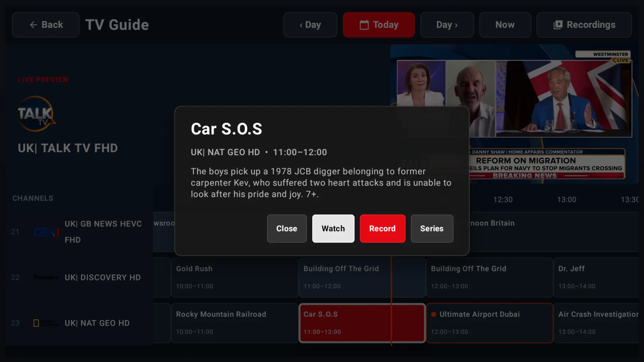Open Air Crash Investigation programme

pyautogui.click(x=596, y=323)
